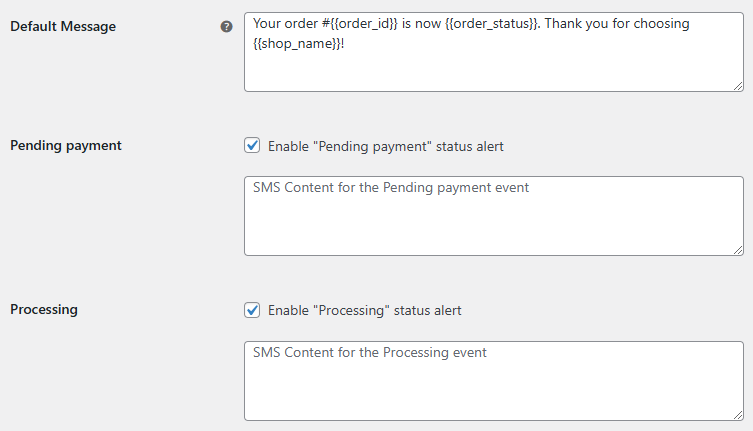Image resolution: width=753 pixels, height=431 pixels.
Task: Click the Default Message textarea resize grip
Action: click(738, 86)
